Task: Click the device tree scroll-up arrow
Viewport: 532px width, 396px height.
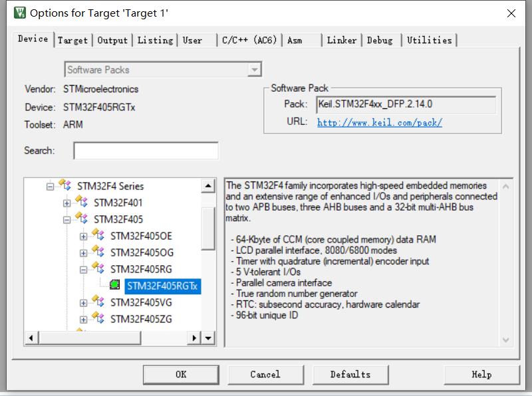Action: click(208, 186)
